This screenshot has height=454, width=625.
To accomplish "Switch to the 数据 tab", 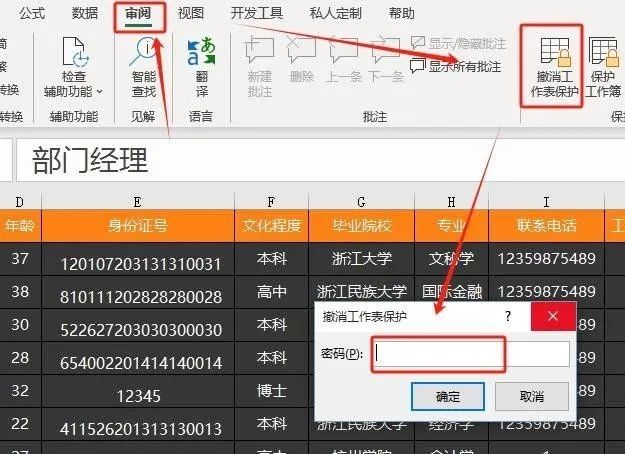I will click(x=85, y=13).
